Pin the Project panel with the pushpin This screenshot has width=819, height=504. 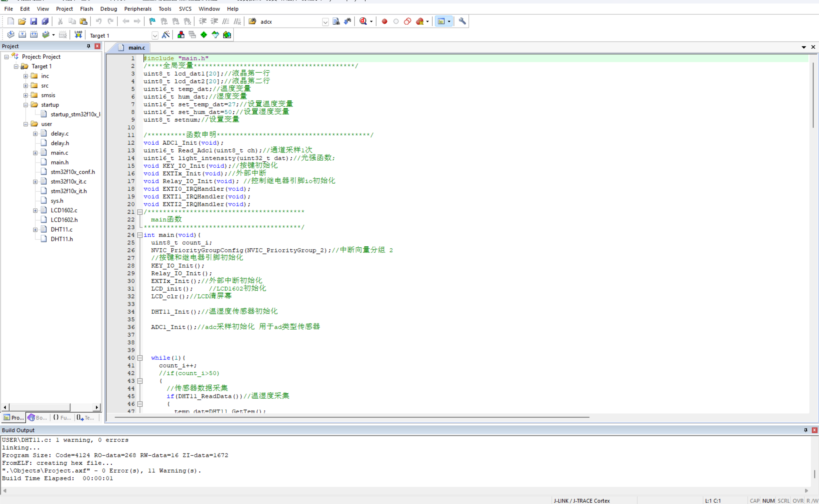point(88,46)
